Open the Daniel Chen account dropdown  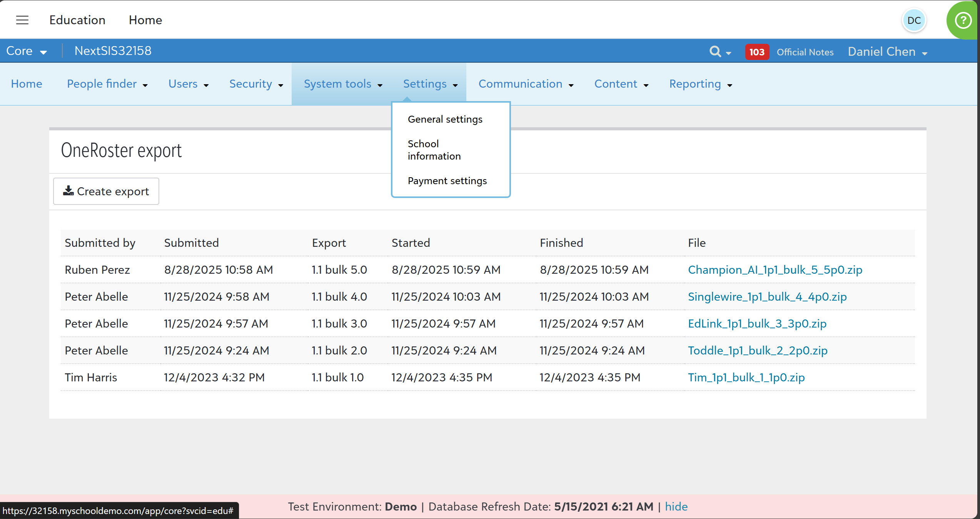[x=887, y=52]
